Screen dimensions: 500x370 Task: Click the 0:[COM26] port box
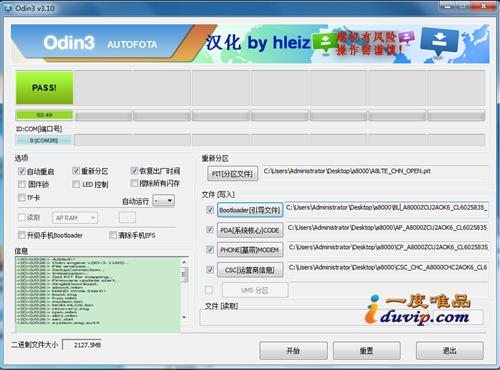44,140
